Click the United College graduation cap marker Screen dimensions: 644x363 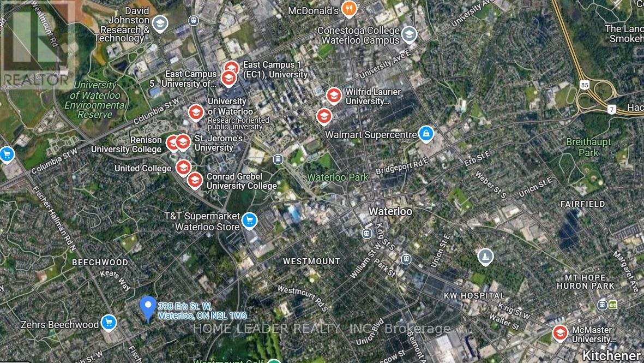[183, 168]
